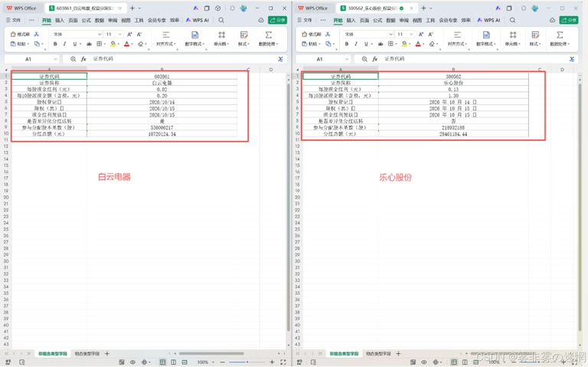Select page layout view in left window status bar

173,362
